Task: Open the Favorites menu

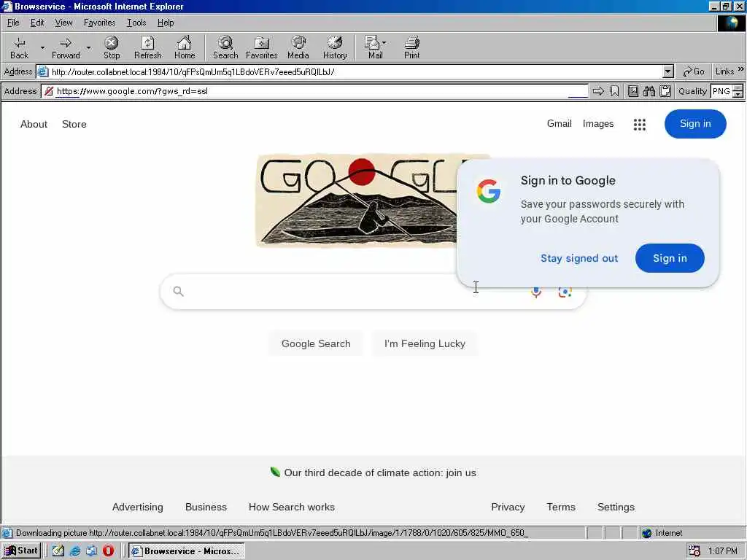Action: click(x=99, y=23)
